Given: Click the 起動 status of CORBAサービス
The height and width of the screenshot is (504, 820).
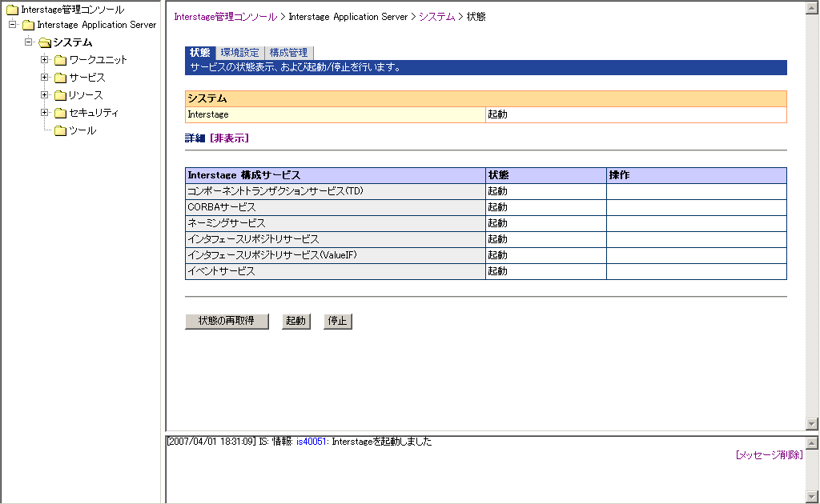Looking at the screenshot, I should [x=498, y=207].
